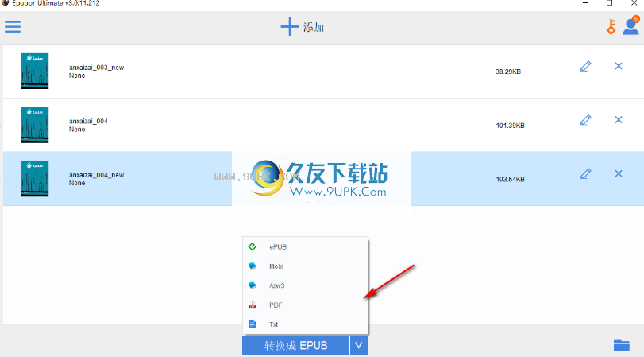Select the anxaizai_004_new file name
This screenshot has width=644, height=357.
click(97, 175)
